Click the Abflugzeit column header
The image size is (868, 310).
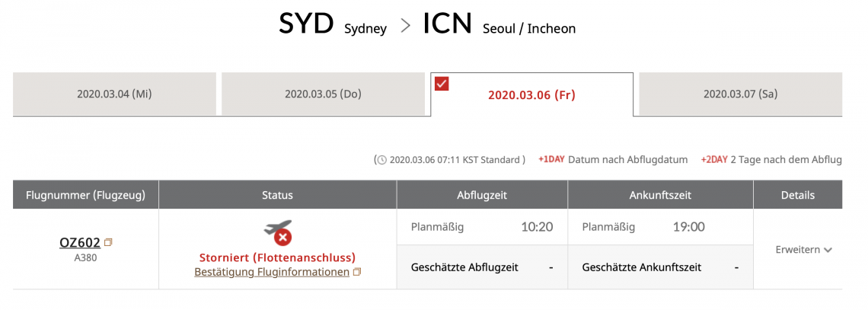pyautogui.click(x=482, y=195)
